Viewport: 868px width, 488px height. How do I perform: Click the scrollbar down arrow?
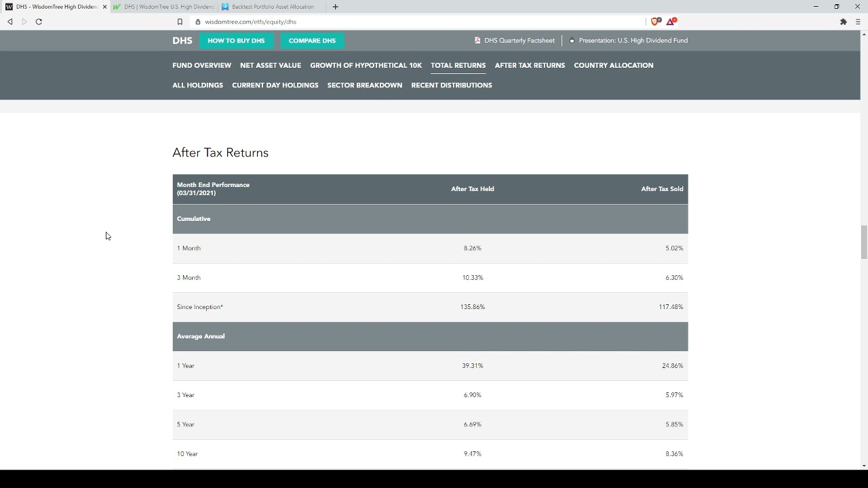click(864, 466)
